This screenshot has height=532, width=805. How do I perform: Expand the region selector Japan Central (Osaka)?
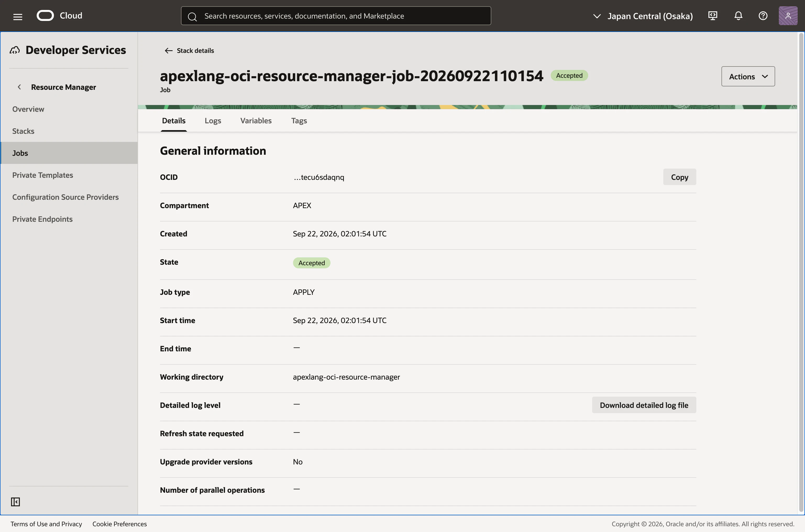(643, 16)
